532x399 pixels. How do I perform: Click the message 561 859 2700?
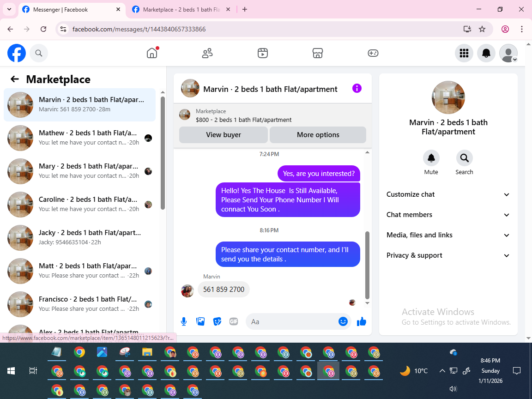click(x=224, y=290)
